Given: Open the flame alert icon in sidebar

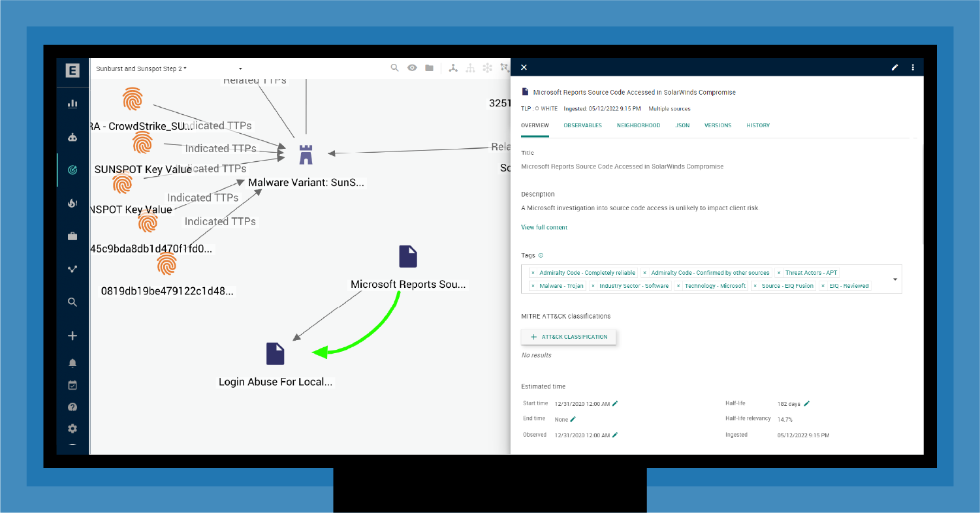Looking at the screenshot, I should coord(72,203).
